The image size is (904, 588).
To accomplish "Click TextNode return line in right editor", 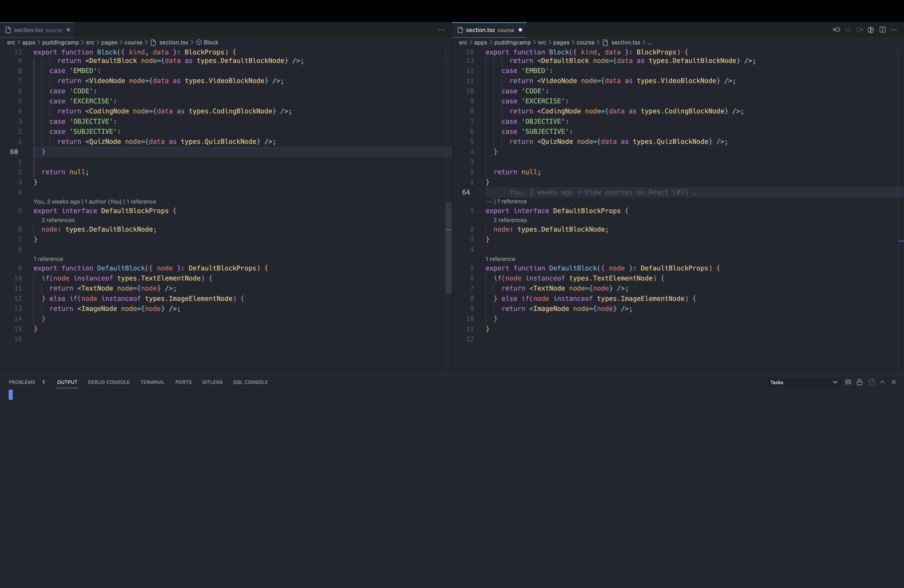I will pos(564,288).
